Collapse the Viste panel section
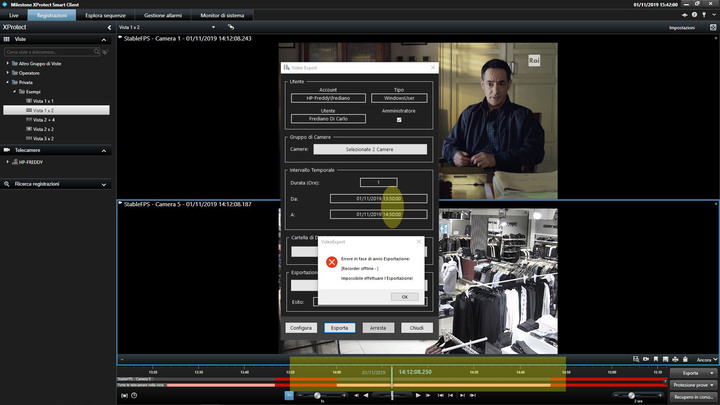Image resolution: width=720 pixels, height=405 pixels. coord(105,39)
